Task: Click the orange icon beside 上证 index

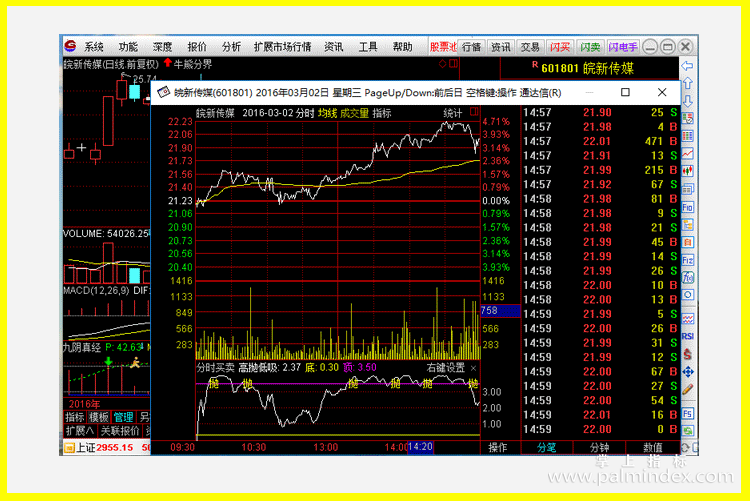Action: pos(69,448)
